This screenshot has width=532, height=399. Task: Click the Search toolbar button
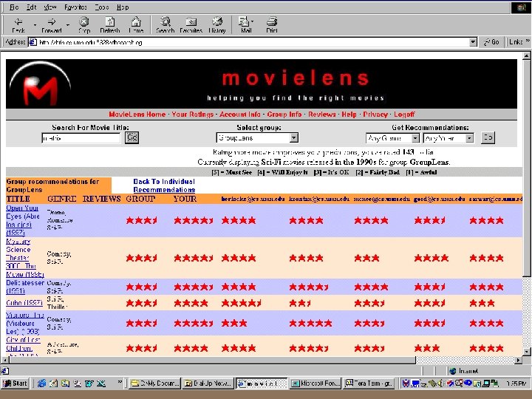166,25
